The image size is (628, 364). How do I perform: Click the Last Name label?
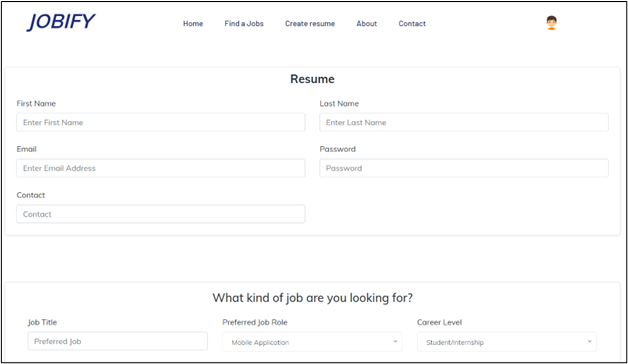339,103
